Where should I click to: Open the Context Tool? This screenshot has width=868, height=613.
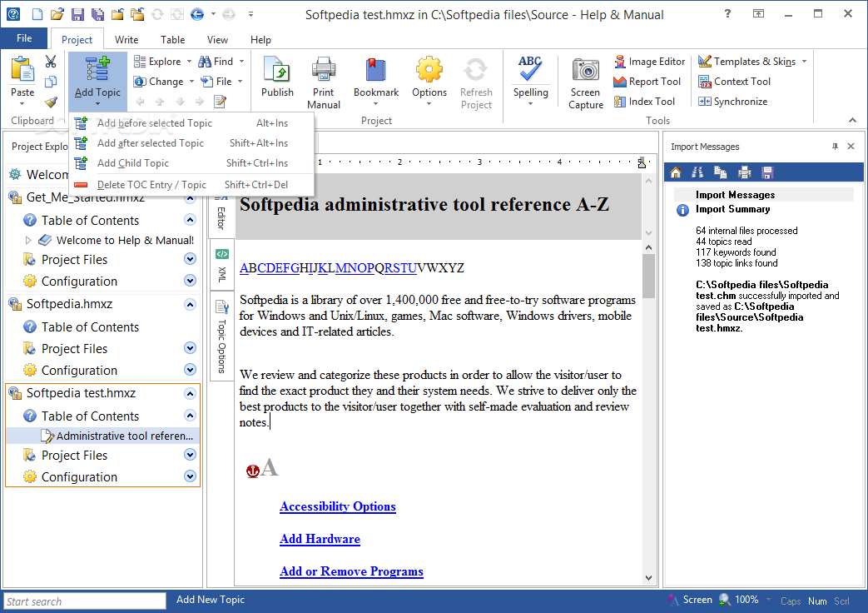734,82
